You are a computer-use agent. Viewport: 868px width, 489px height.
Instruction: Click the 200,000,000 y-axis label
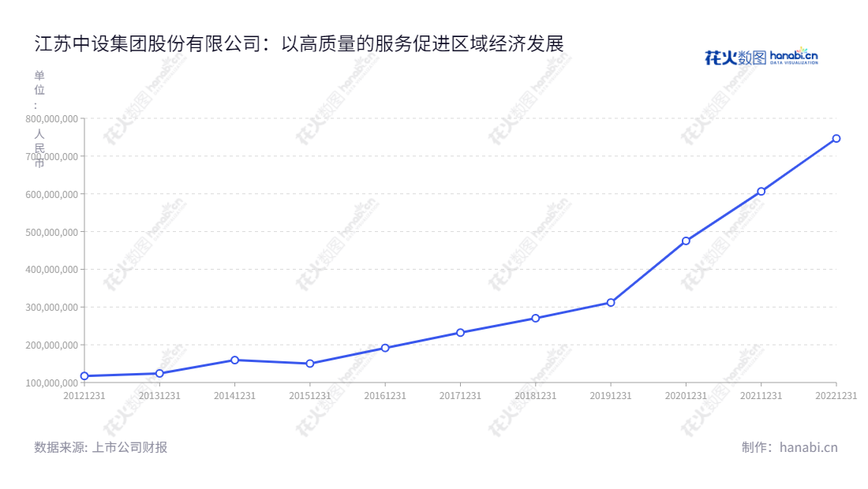pos(51,345)
